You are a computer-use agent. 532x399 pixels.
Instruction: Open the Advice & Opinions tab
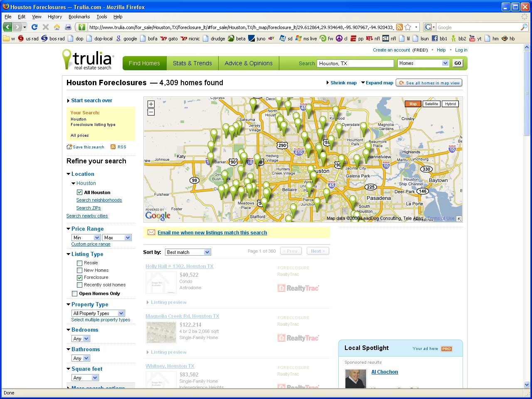click(x=249, y=63)
